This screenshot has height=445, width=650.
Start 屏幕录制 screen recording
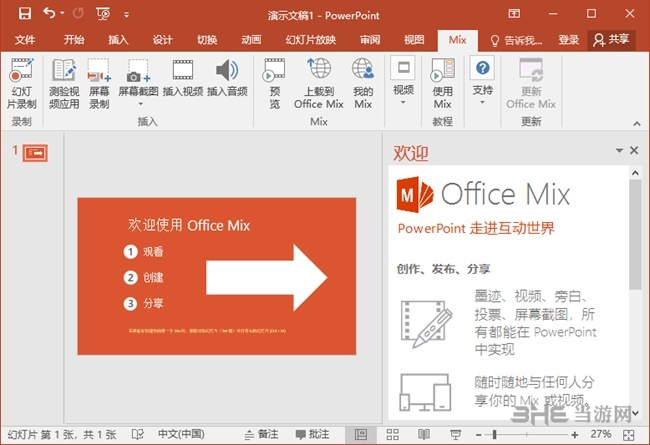(99, 84)
